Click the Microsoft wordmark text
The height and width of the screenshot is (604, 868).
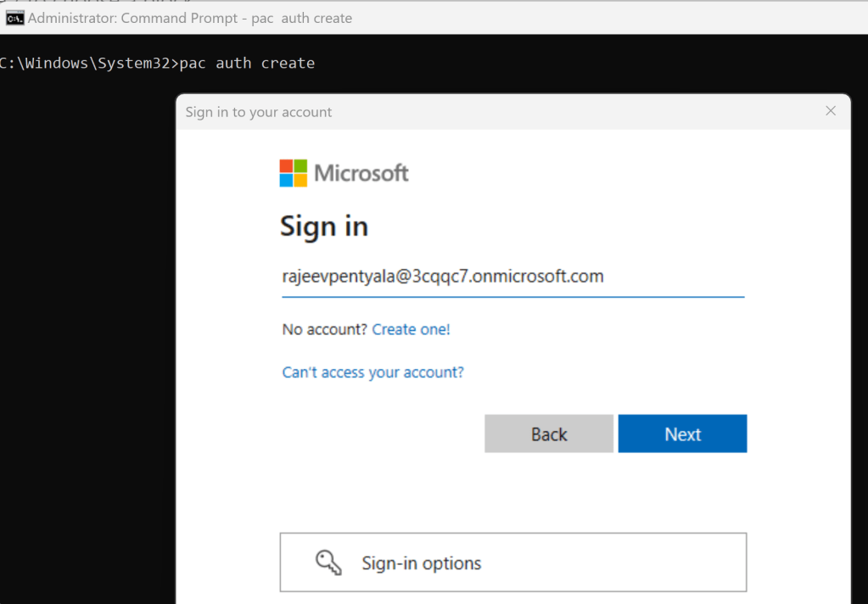pos(361,173)
